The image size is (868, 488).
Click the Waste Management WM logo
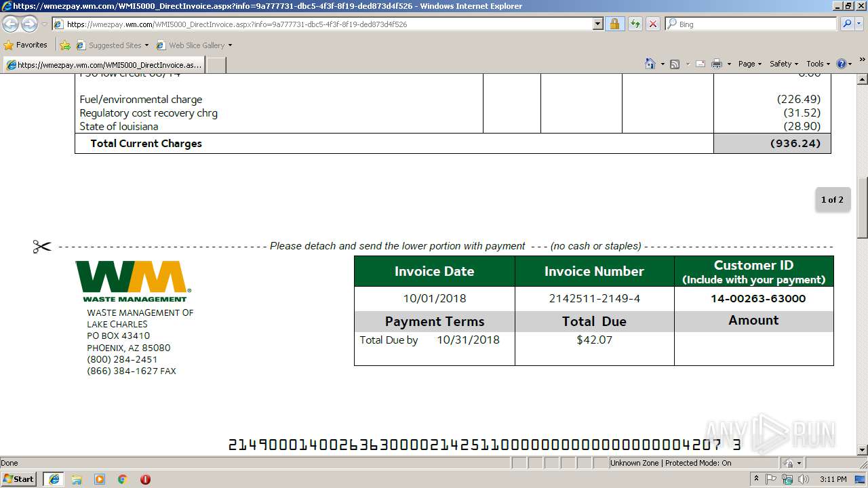pyautogui.click(x=133, y=281)
